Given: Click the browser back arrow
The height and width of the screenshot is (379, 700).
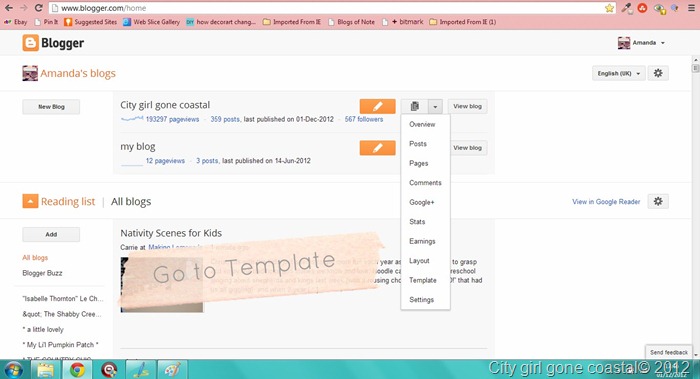Looking at the screenshot, I should tap(8, 8).
